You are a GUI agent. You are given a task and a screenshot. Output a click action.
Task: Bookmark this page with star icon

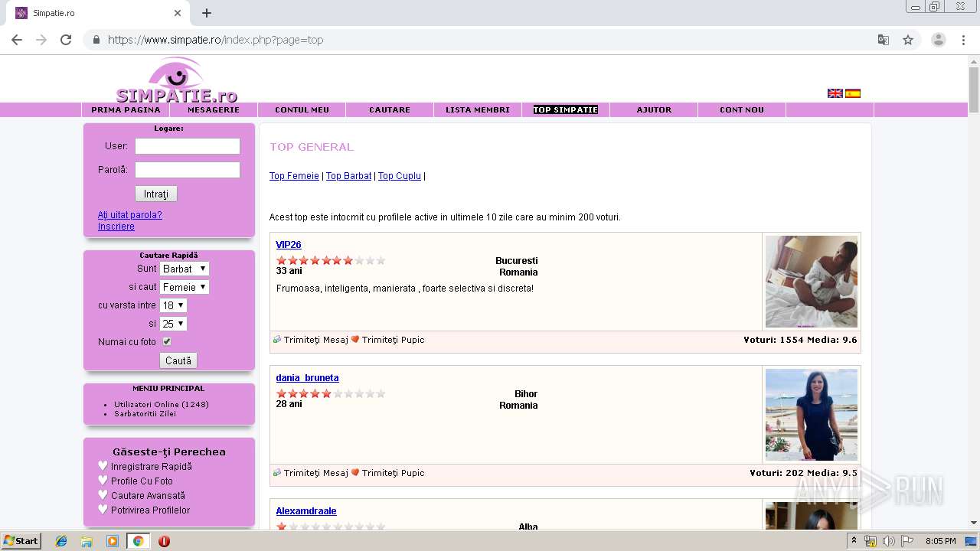click(x=908, y=40)
